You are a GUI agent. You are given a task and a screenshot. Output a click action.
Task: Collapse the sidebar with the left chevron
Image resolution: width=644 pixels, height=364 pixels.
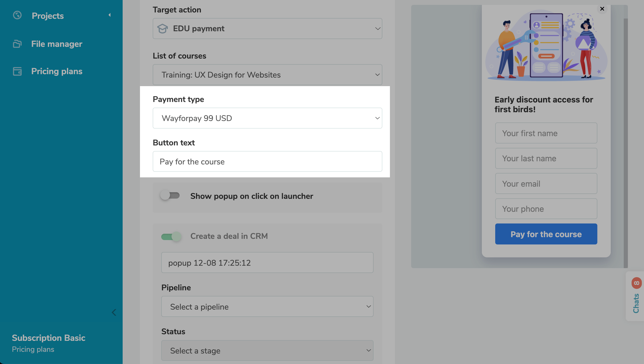click(114, 312)
